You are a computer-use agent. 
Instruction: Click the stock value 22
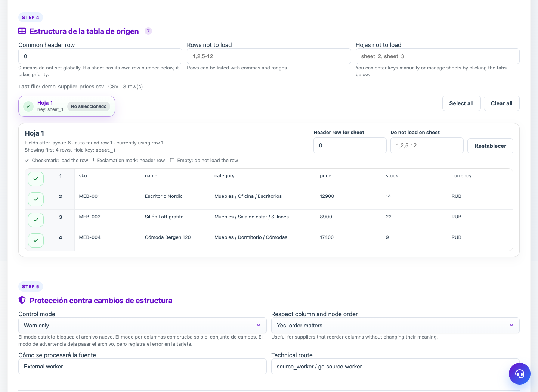click(389, 217)
